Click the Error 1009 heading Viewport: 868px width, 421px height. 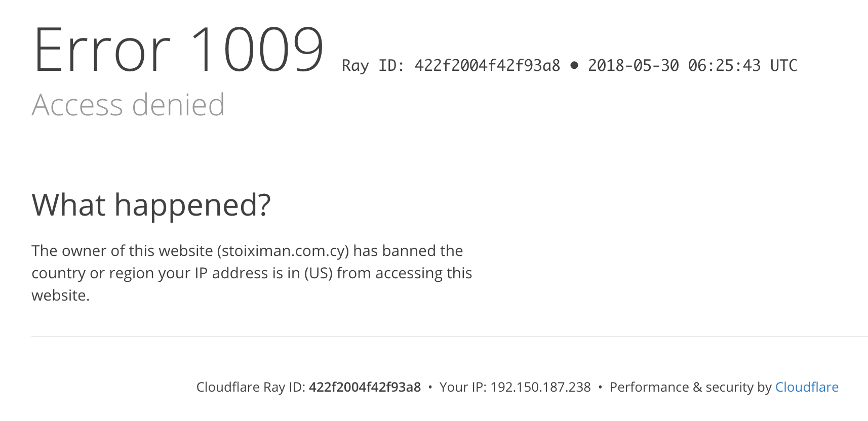(178, 50)
